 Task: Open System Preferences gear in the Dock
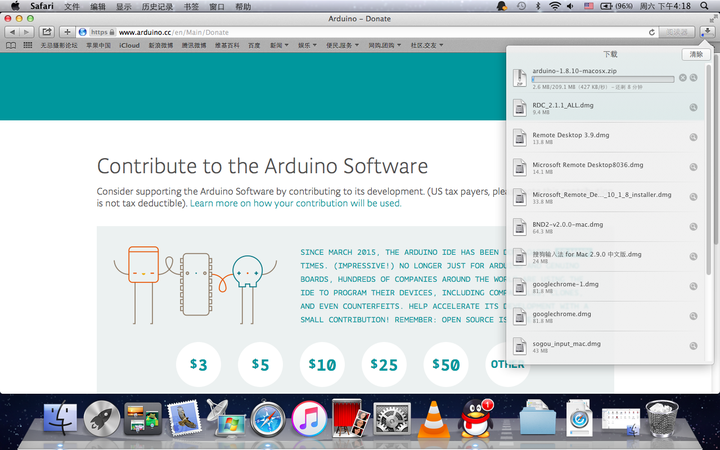[x=392, y=419]
